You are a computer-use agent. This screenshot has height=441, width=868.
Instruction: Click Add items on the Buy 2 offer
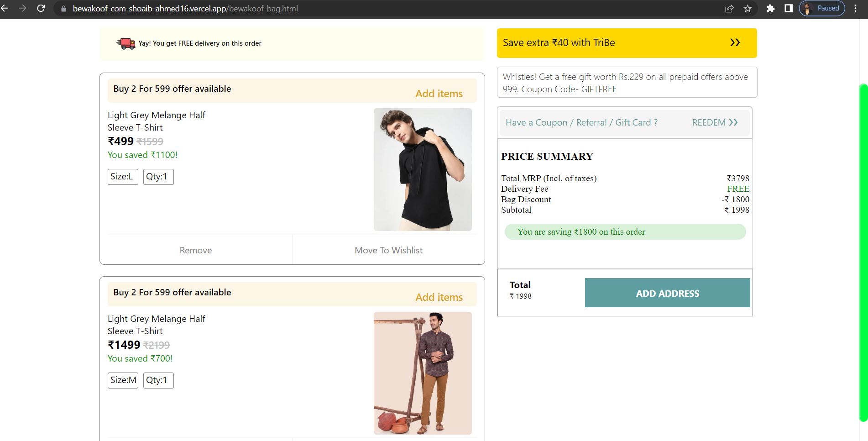(x=439, y=93)
